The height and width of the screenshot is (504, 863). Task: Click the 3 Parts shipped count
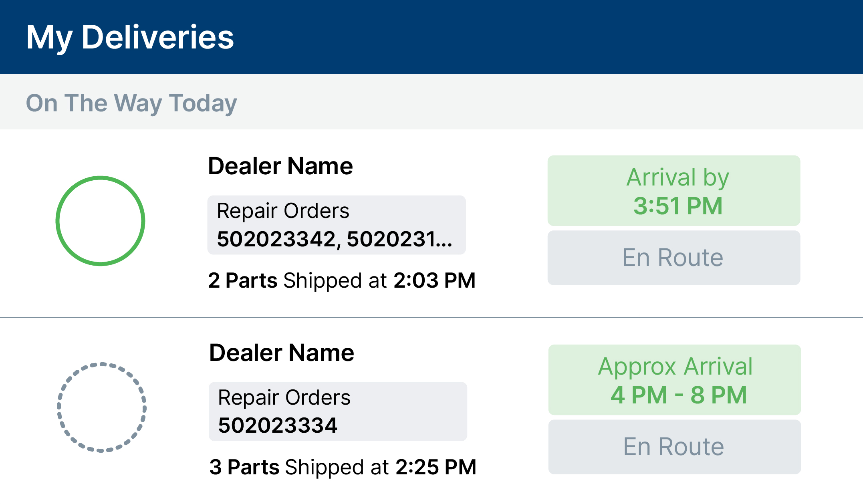244,467
